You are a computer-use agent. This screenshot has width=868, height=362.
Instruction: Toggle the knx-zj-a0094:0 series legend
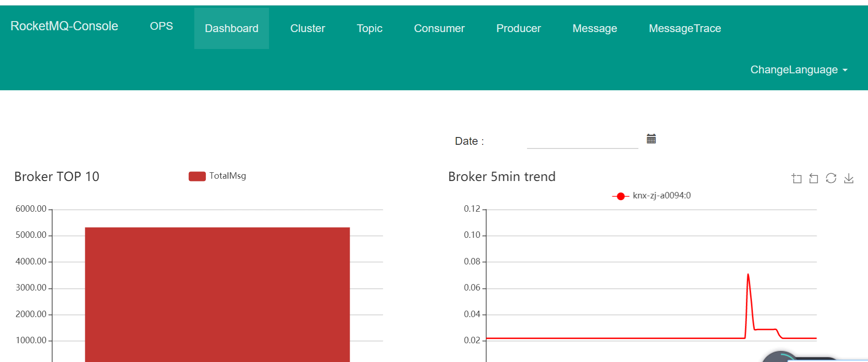click(651, 196)
